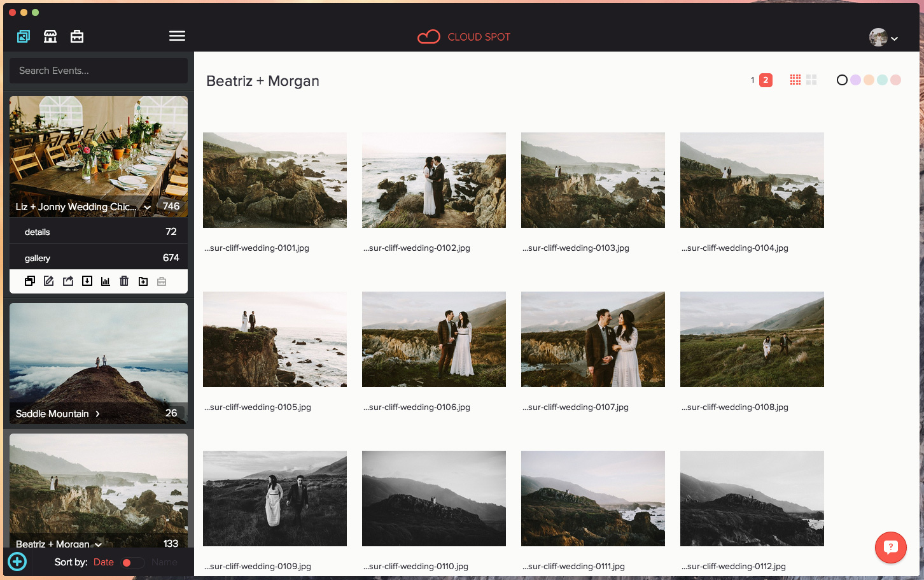This screenshot has height=580, width=924.
Task: Open the statistics bar chart icon
Action: pos(106,281)
